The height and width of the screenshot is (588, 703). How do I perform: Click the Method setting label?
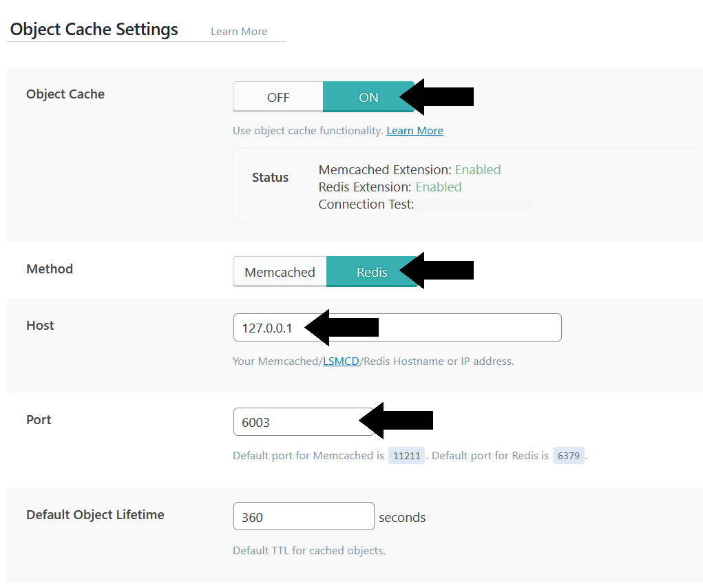point(50,269)
